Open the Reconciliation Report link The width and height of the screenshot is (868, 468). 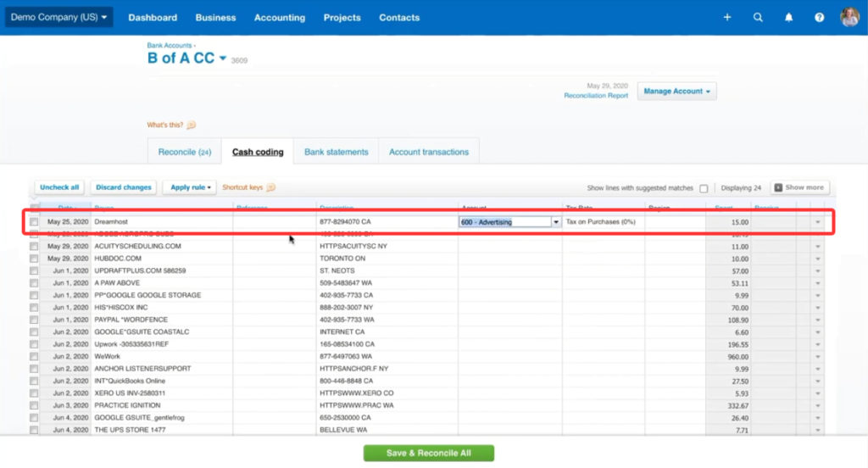point(596,96)
